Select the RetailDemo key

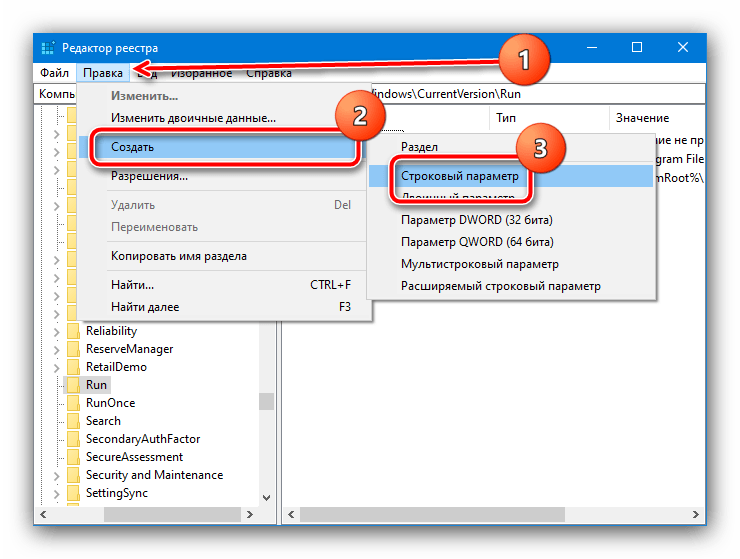click(x=116, y=367)
